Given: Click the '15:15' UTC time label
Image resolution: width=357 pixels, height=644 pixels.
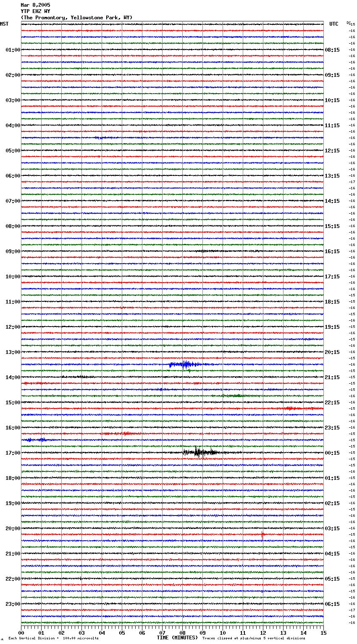Looking at the screenshot, I should pos(332,226).
